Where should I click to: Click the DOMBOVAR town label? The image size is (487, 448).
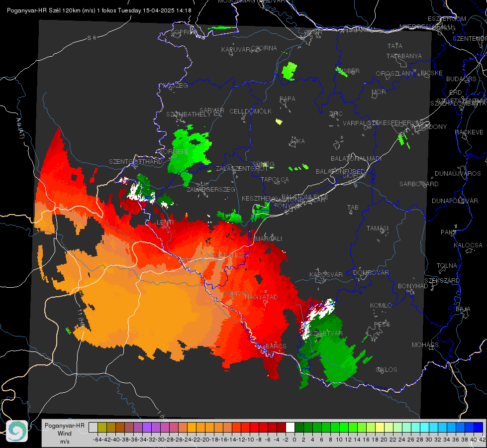(x=371, y=273)
